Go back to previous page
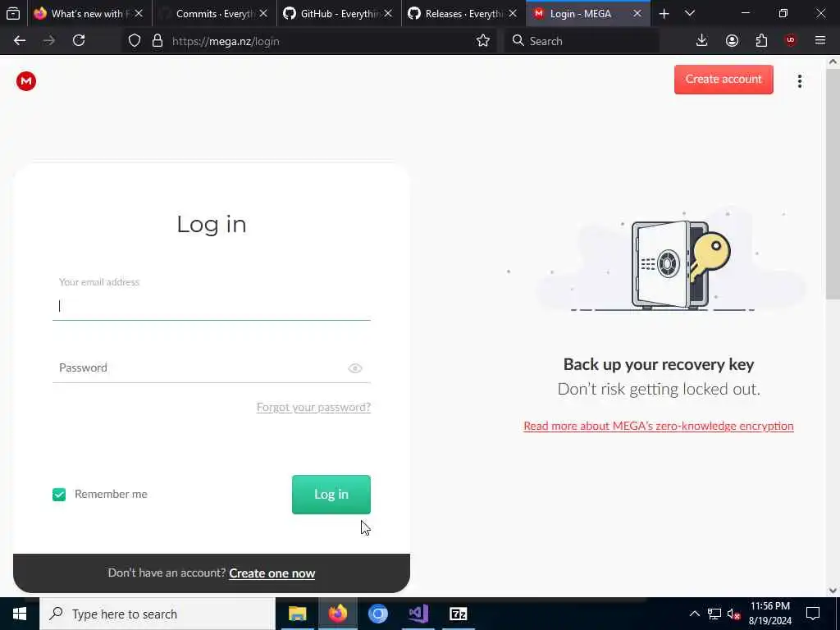Image resolution: width=840 pixels, height=630 pixels. [x=20, y=41]
